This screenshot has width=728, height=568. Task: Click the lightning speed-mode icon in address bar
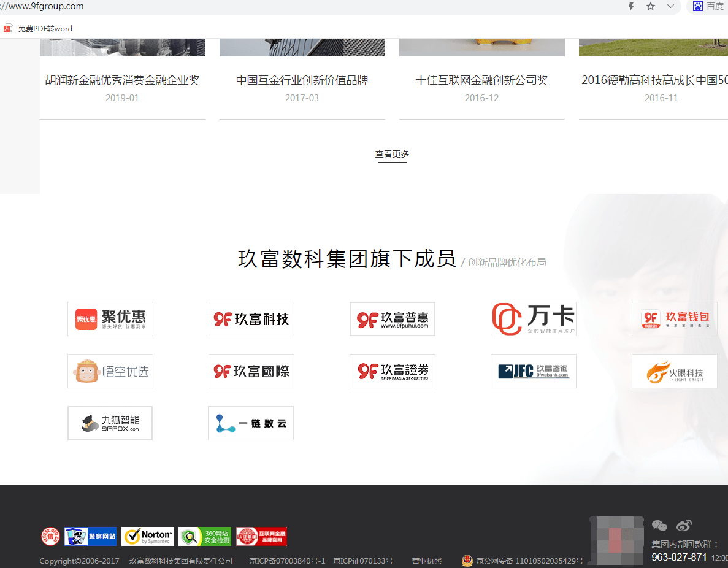(x=631, y=7)
